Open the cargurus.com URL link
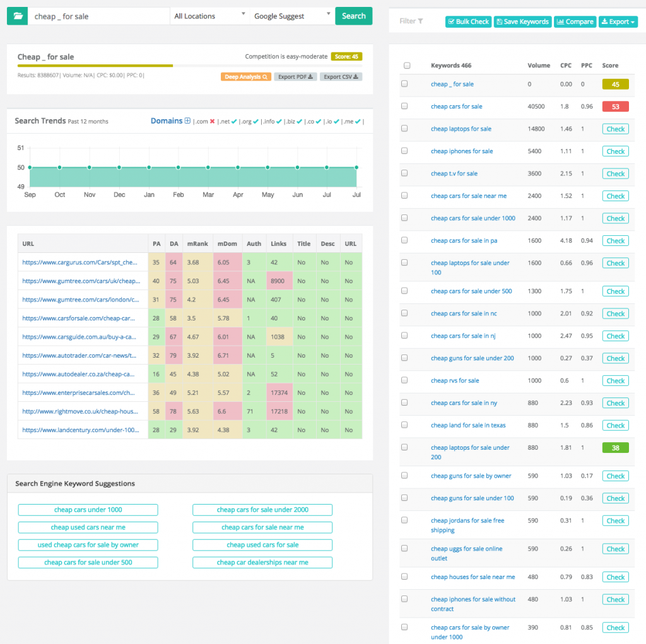Screen dimensions: 646x644 [x=79, y=262]
